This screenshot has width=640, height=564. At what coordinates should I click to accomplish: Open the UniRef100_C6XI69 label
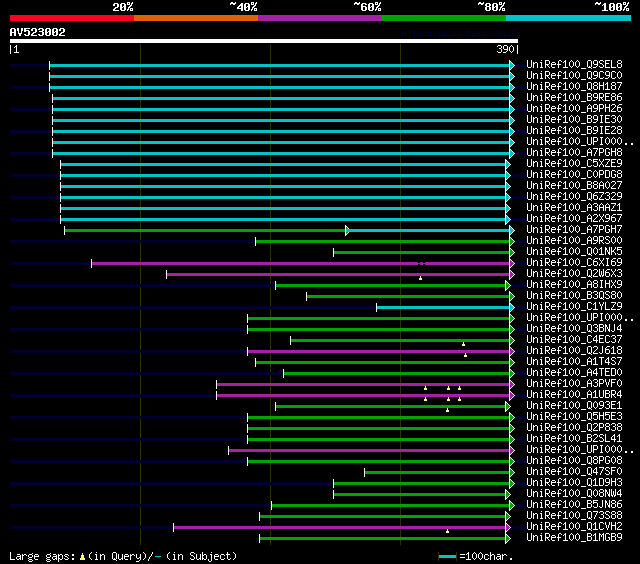574,263
